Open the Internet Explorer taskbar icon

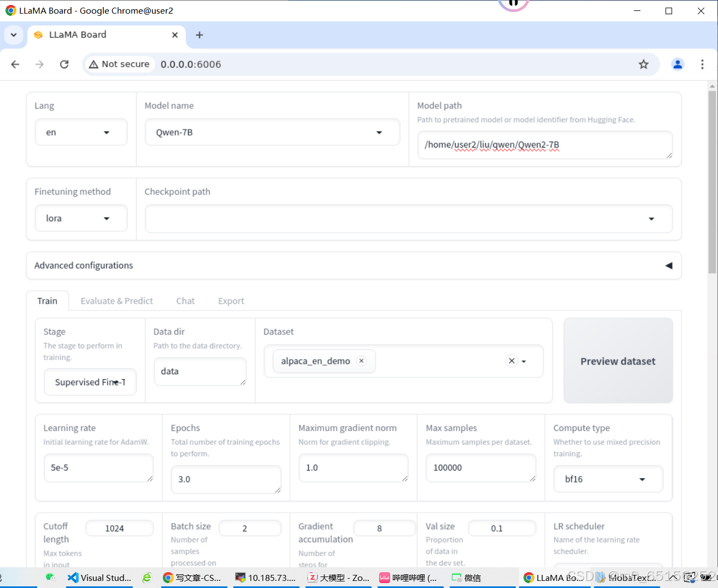[147, 578]
